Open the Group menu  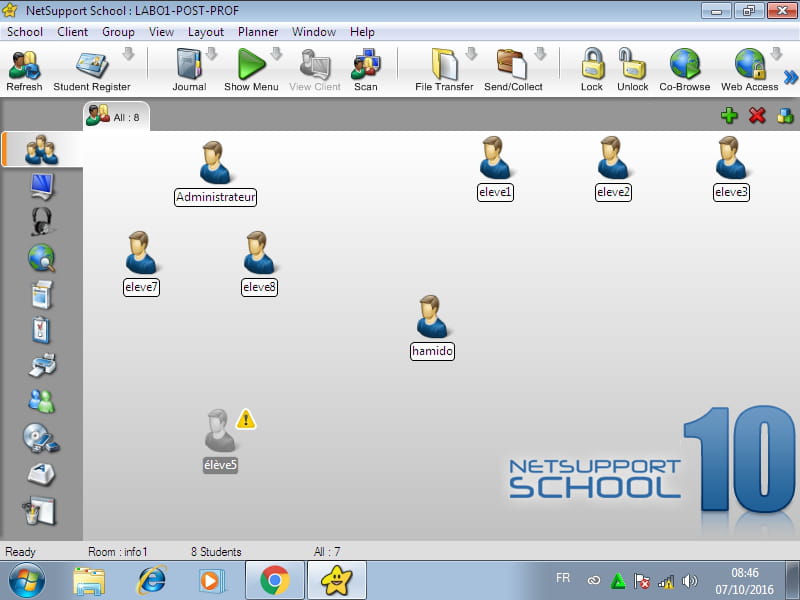coord(118,32)
